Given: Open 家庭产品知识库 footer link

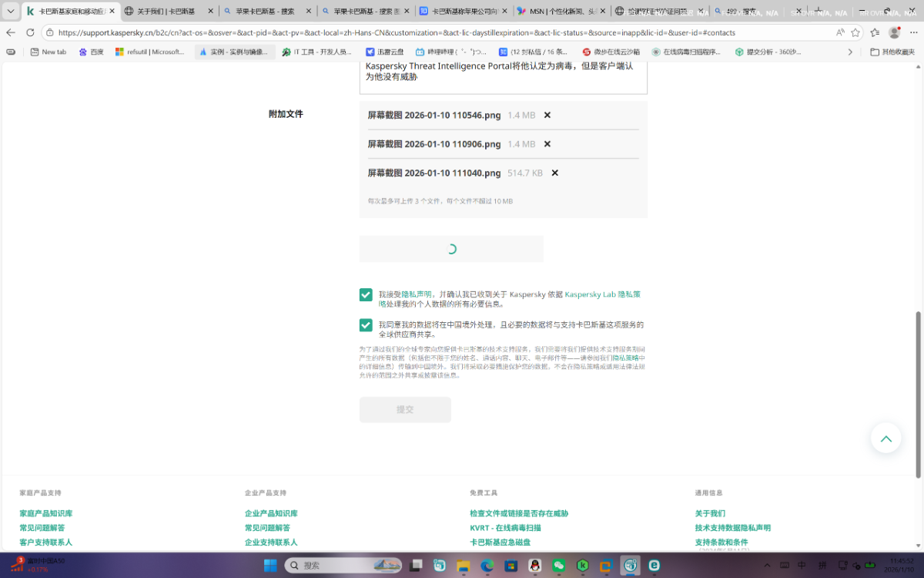Looking at the screenshot, I should point(46,513).
